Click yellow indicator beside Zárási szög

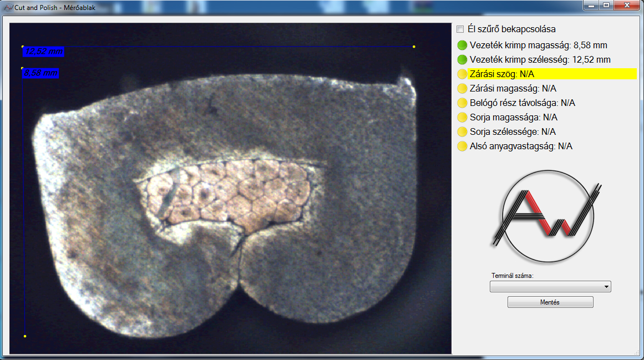click(462, 74)
